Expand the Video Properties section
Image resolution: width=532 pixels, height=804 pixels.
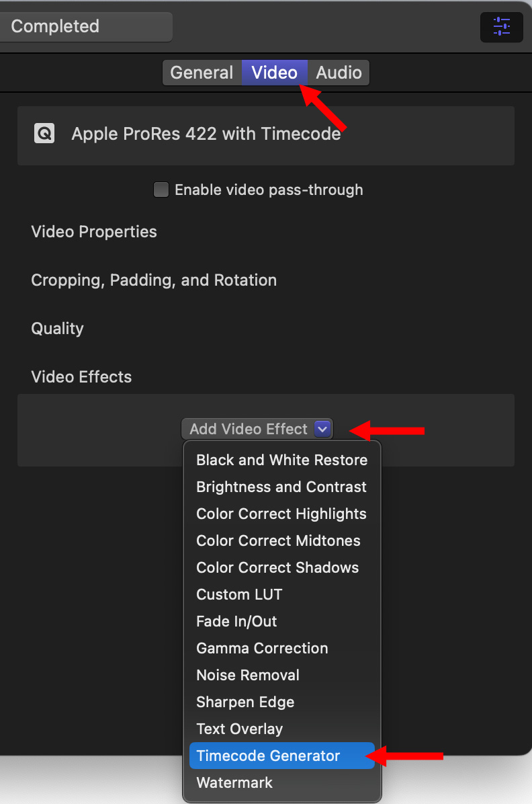tap(94, 232)
